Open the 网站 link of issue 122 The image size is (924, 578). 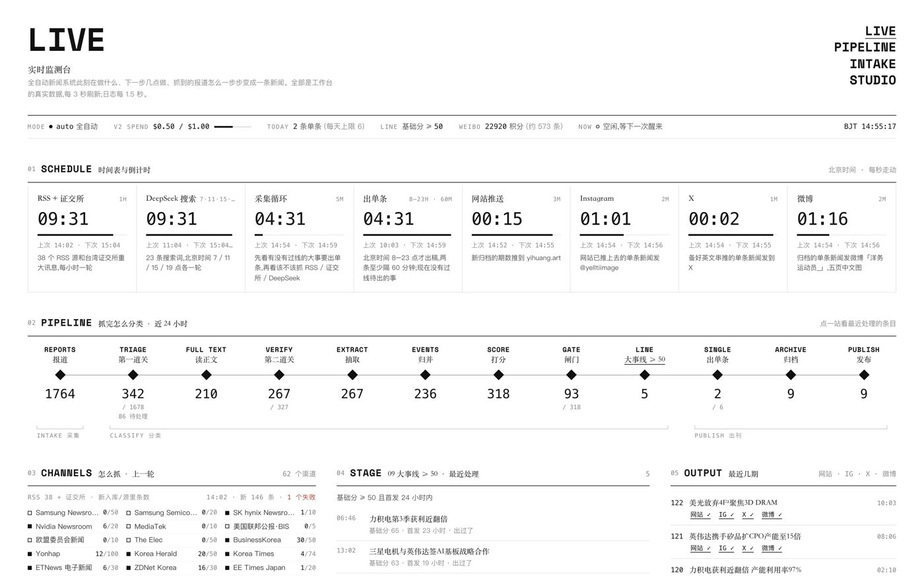(700, 515)
